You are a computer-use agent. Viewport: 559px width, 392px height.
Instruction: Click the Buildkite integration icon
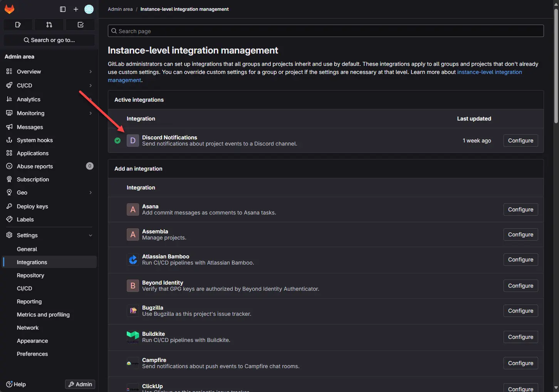[133, 337]
